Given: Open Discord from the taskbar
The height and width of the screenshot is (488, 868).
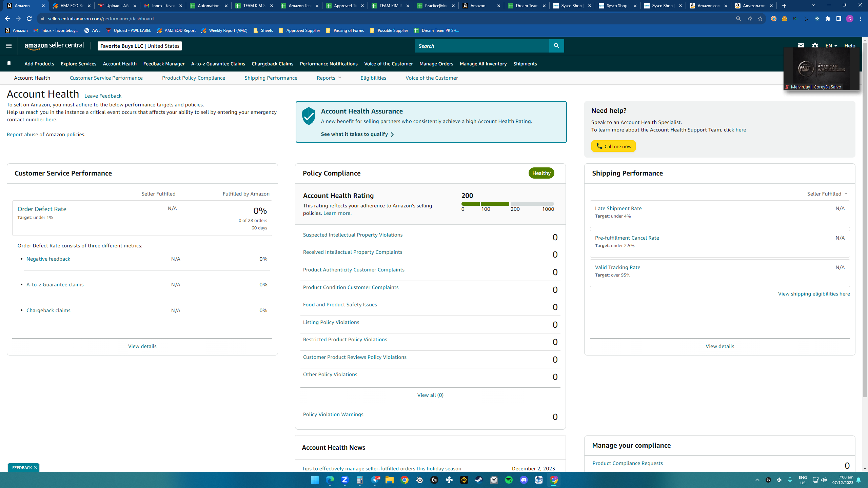Looking at the screenshot, I should [524, 480].
